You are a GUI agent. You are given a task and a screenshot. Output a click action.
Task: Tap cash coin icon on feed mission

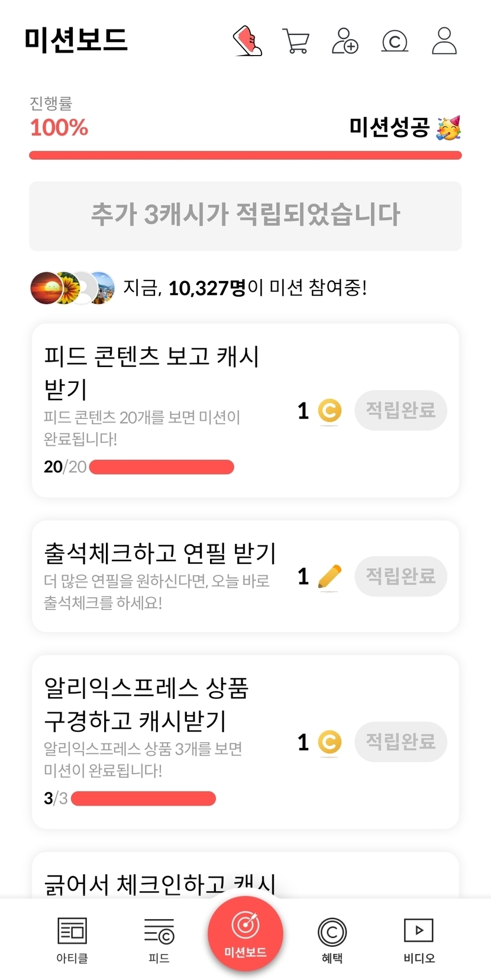330,410
